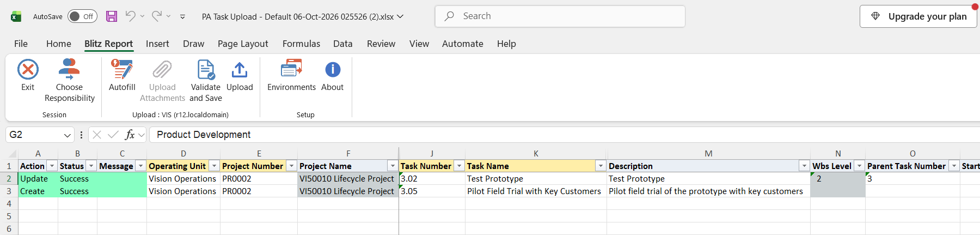The image size is (980, 235).
Task: Expand the Name Box dropdown
Action: click(x=67, y=135)
